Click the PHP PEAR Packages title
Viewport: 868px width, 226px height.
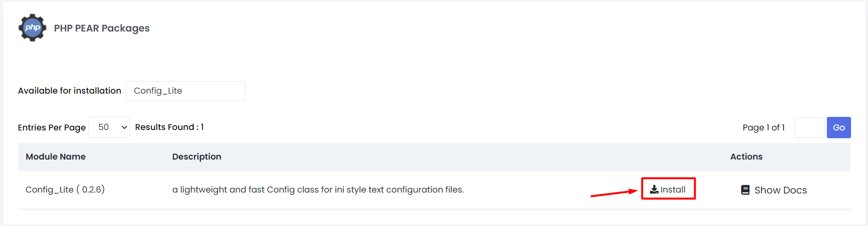pyautogui.click(x=102, y=28)
